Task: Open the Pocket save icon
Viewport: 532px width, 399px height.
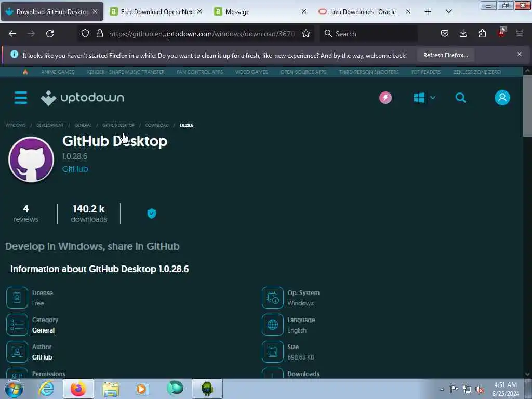Action: (x=445, y=33)
